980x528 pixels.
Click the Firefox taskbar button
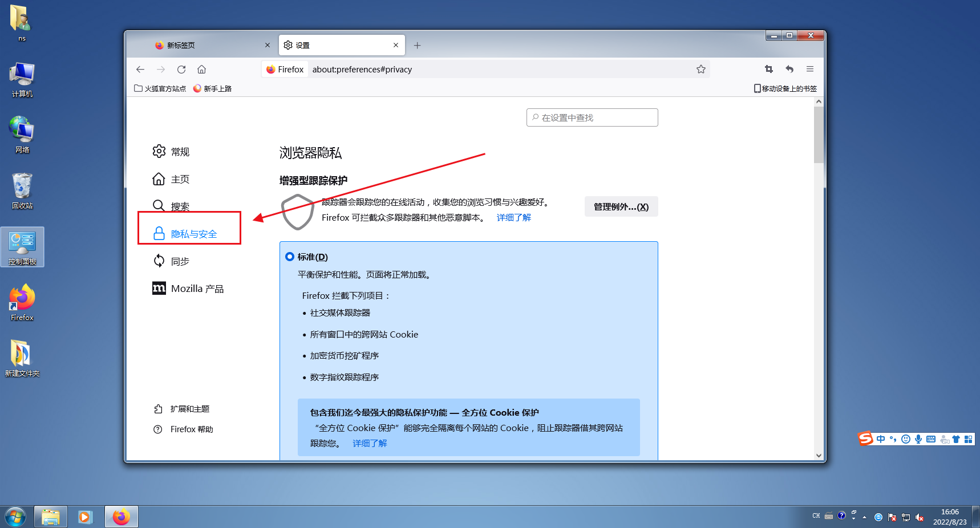[121, 517]
